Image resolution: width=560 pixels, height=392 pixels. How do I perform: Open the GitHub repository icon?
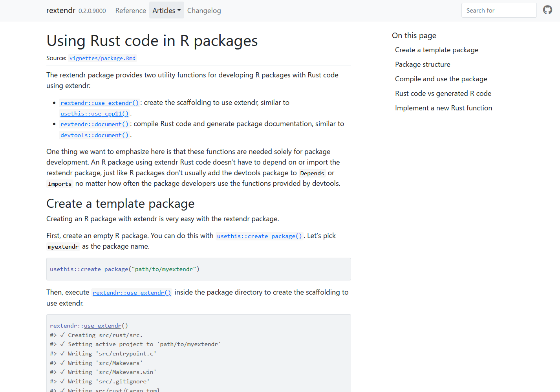click(x=547, y=10)
